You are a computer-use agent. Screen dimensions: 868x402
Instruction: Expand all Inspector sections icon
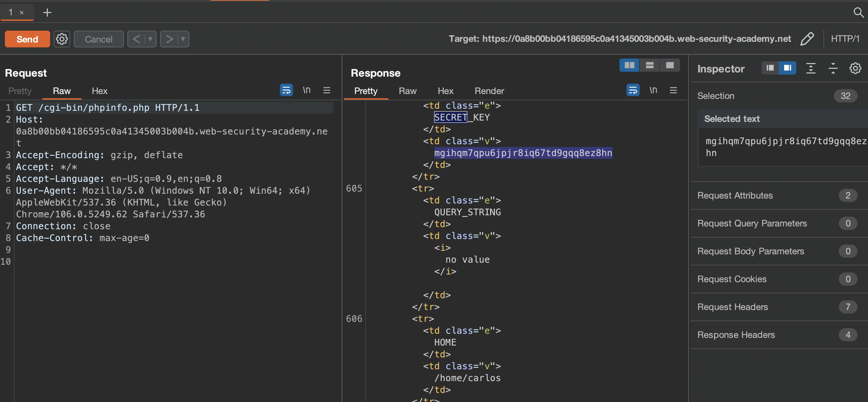click(811, 69)
